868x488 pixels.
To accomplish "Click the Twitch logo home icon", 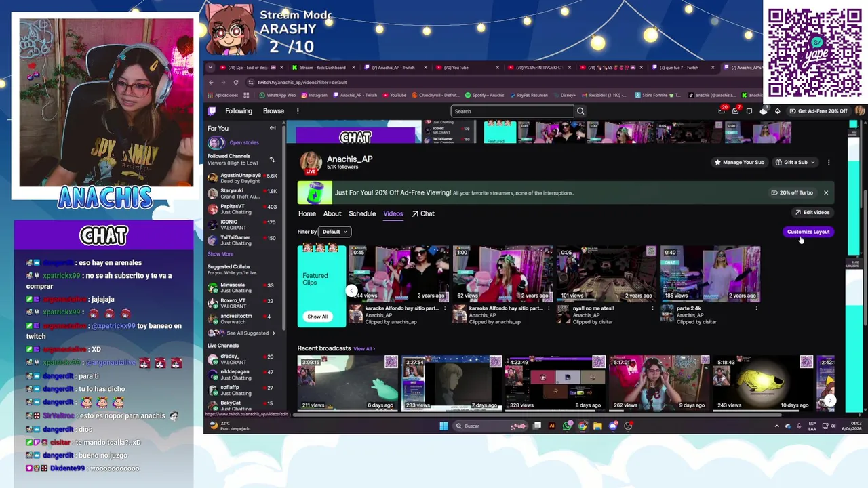I will [x=212, y=111].
